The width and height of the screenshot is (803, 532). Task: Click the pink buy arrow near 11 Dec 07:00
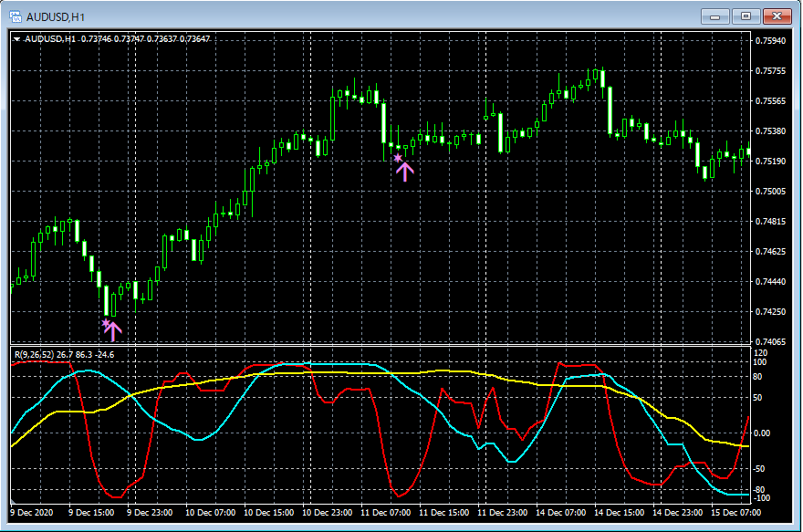pyautogui.click(x=405, y=171)
